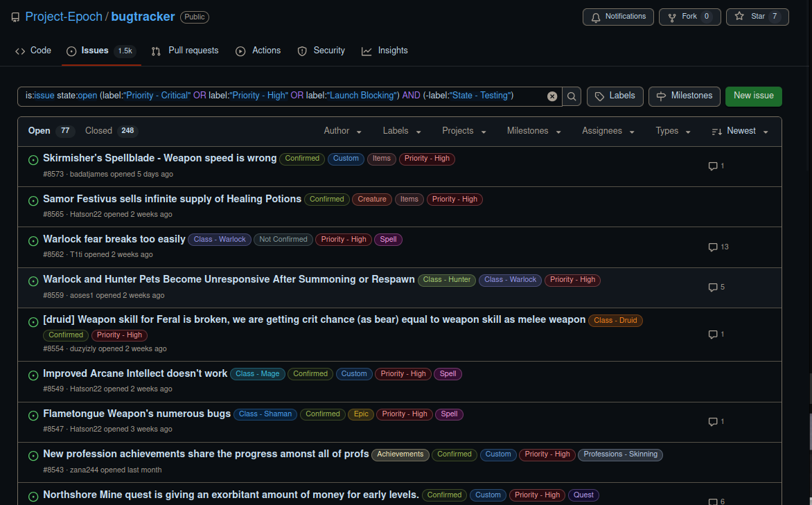The width and height of the screenshot is (812, 505).
Task: Filter by the Epic label on Flametongue issue
Action: click(x=361, y=414)
